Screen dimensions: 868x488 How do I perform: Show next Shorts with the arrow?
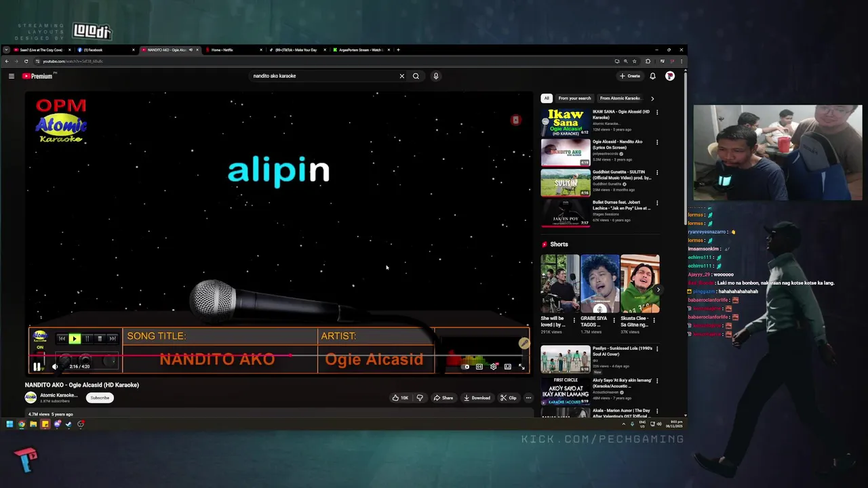click(658, 289)
